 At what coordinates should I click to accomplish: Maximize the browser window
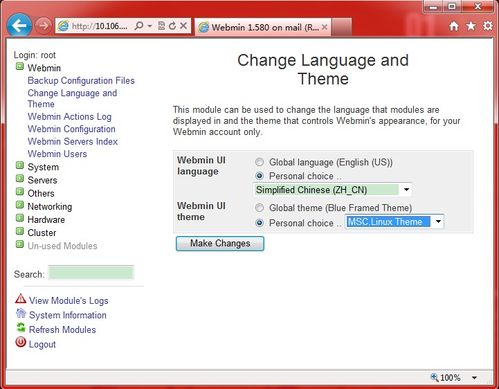[x=452, y=7]
